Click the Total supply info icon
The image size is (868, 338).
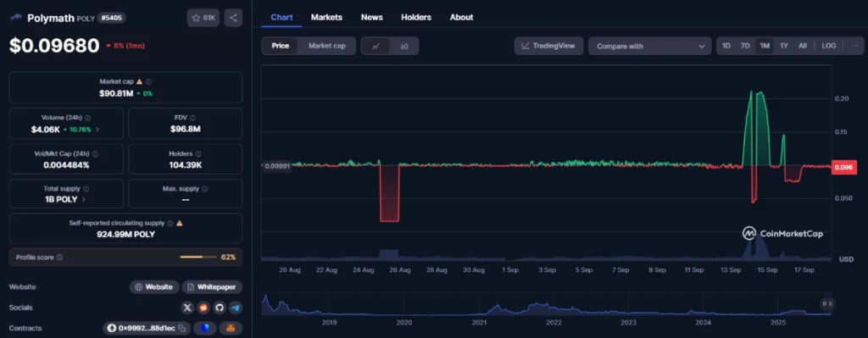(86, 189)
